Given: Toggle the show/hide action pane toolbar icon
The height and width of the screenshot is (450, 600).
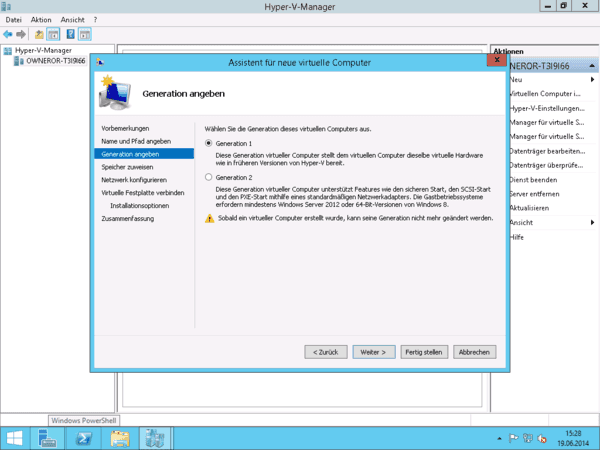Looking at the screenshot, I should coord(85,34).
